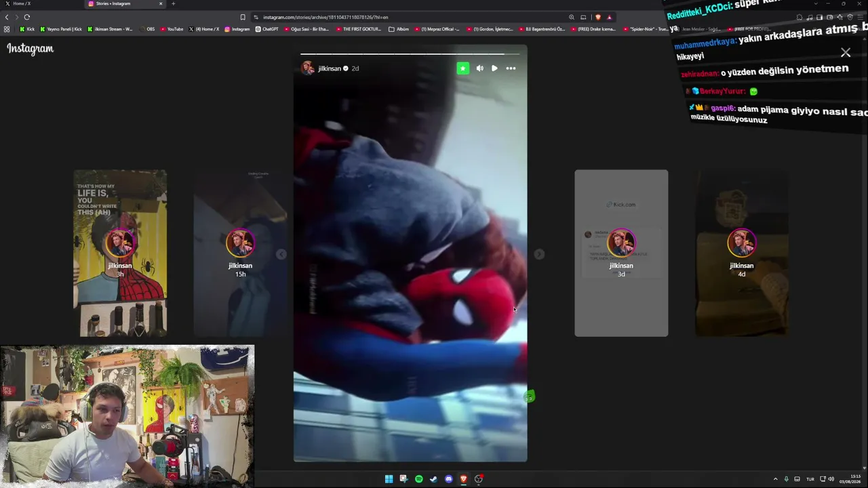Image resolution: width=868 pixels, height=488 pixels.
Task: Open the YouTube bookmark
Action: 172,29
